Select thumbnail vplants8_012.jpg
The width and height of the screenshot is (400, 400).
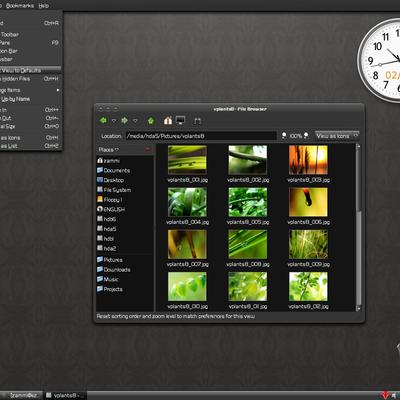click(308, 287)
